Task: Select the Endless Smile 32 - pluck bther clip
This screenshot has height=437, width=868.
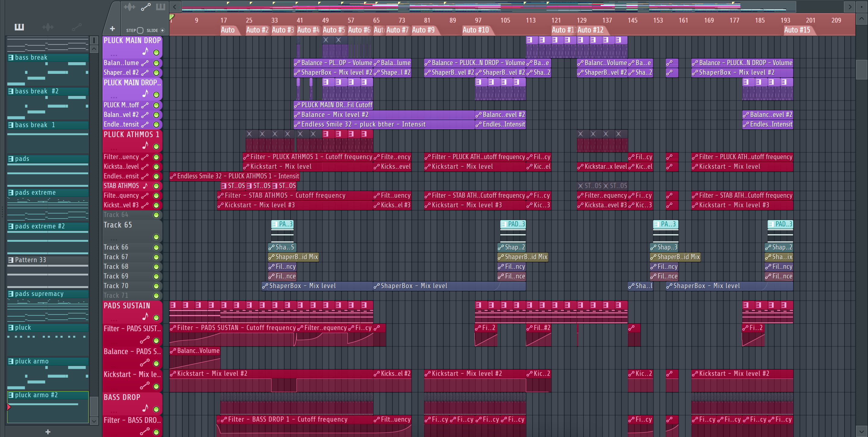Action: 384,124
